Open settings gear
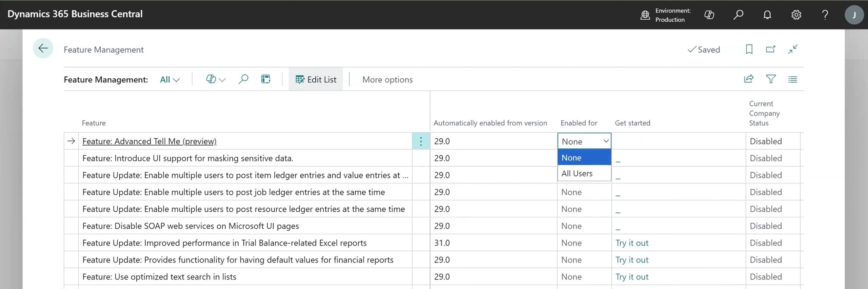Image resolution: width=868 pixels, height=289 pixels. (x=796, y=15)
